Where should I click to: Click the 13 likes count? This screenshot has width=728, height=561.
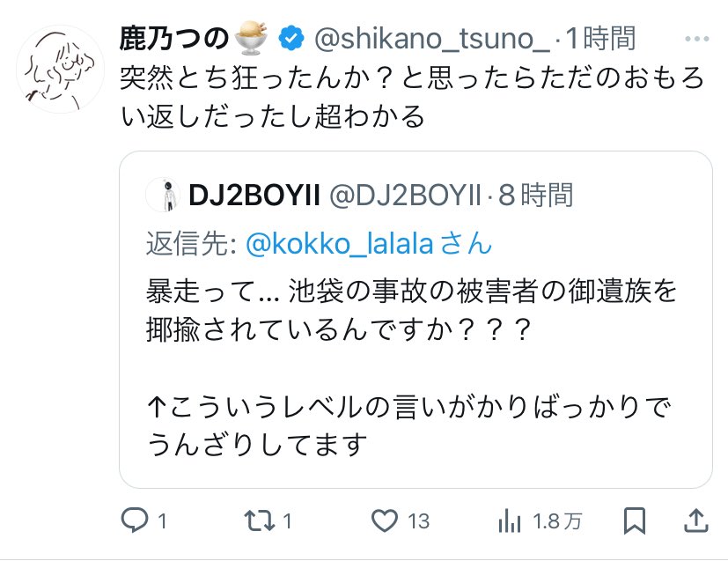(419, 521)
